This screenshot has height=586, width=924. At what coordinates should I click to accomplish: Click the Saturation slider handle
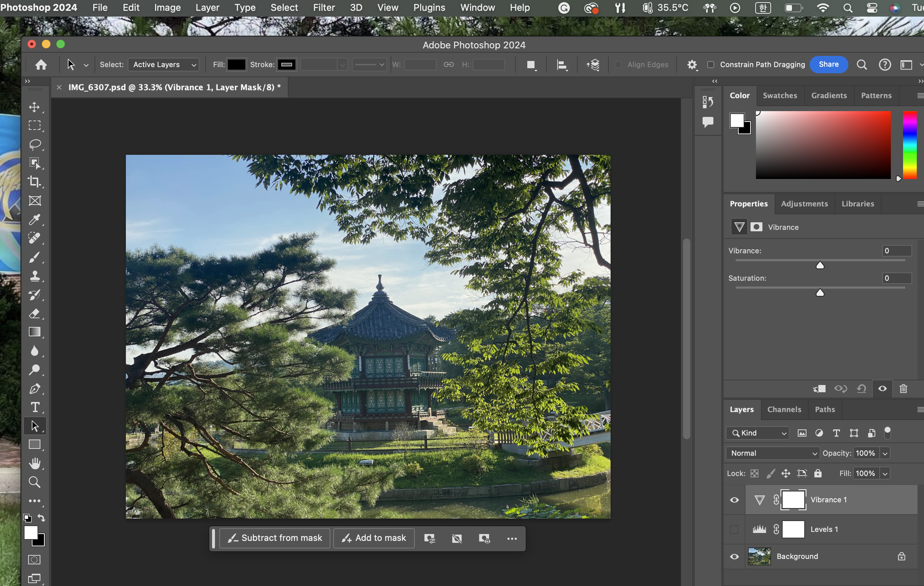tap(820, 293)
